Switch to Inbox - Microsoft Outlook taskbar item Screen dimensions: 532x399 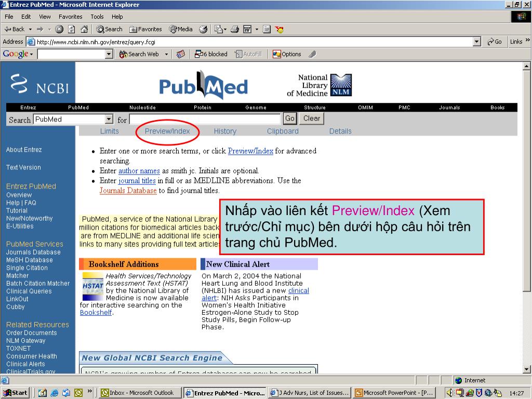pyautogui.click(x=140, y=393)
